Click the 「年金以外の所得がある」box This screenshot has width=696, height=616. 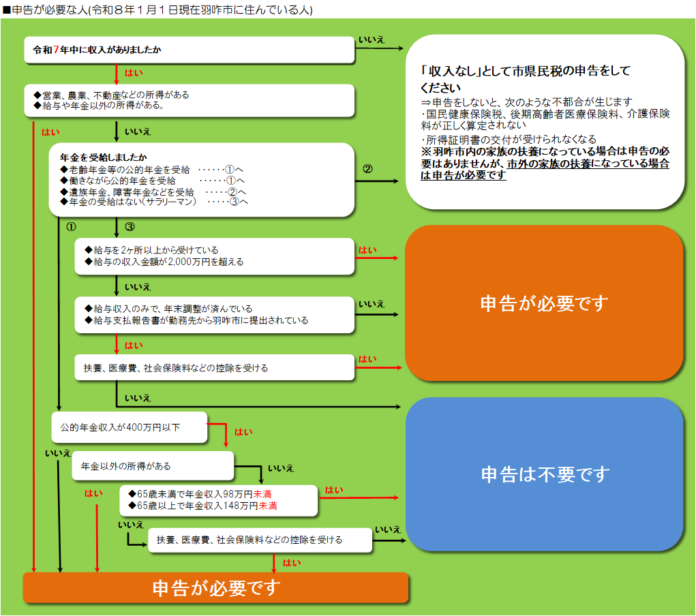[x=153, y=466]
